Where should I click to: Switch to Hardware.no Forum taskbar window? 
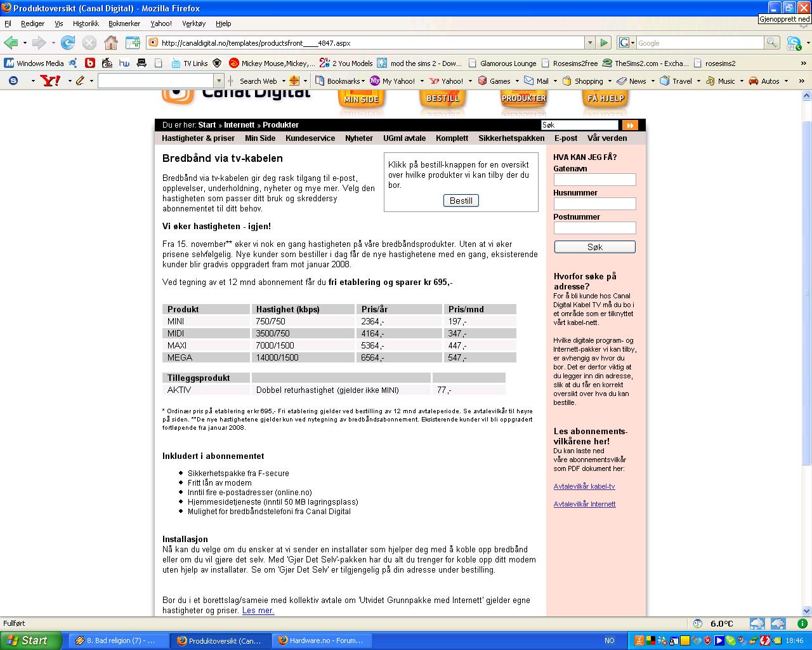[x=323, y=640]
